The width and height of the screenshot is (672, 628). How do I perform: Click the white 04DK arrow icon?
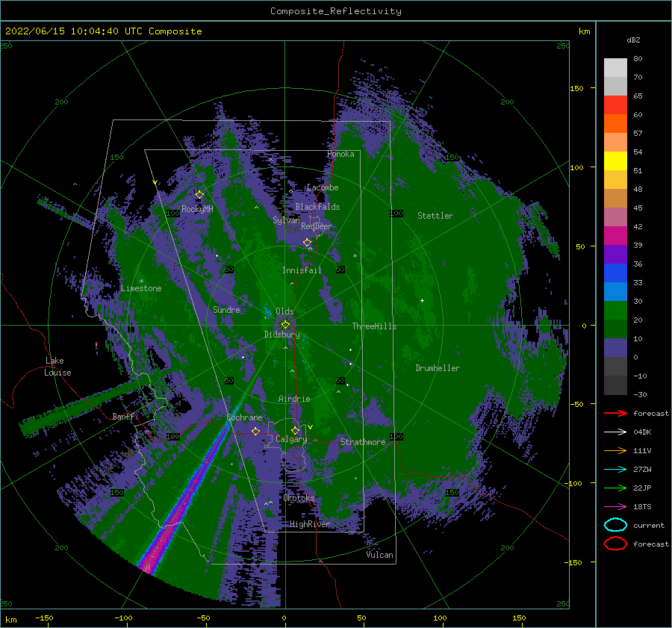(x=615, y=432)
